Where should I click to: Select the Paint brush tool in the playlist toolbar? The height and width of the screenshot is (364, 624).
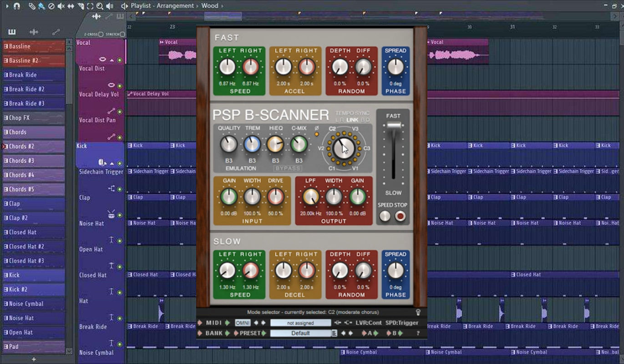coord(42,6)
